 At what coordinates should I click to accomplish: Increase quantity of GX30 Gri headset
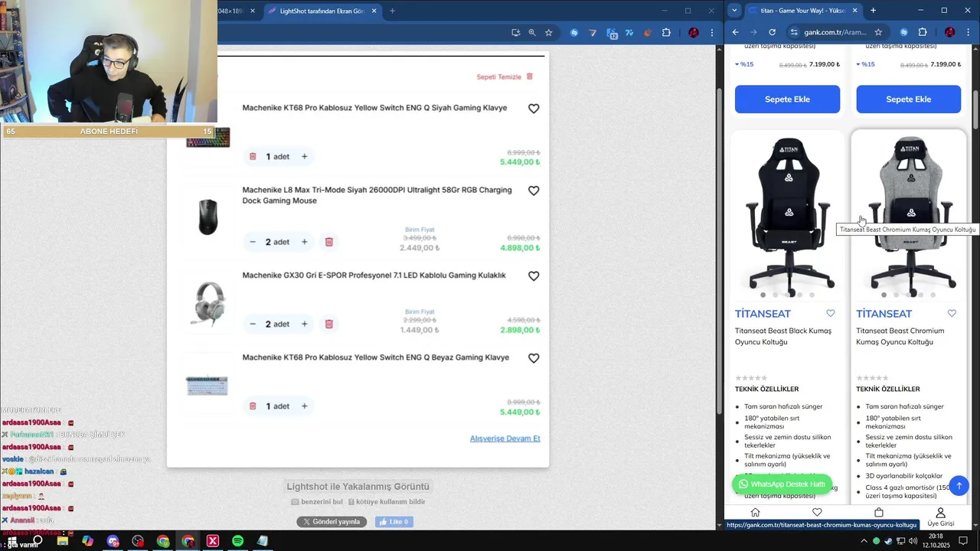pyautogui.click(x=304, y=324)
